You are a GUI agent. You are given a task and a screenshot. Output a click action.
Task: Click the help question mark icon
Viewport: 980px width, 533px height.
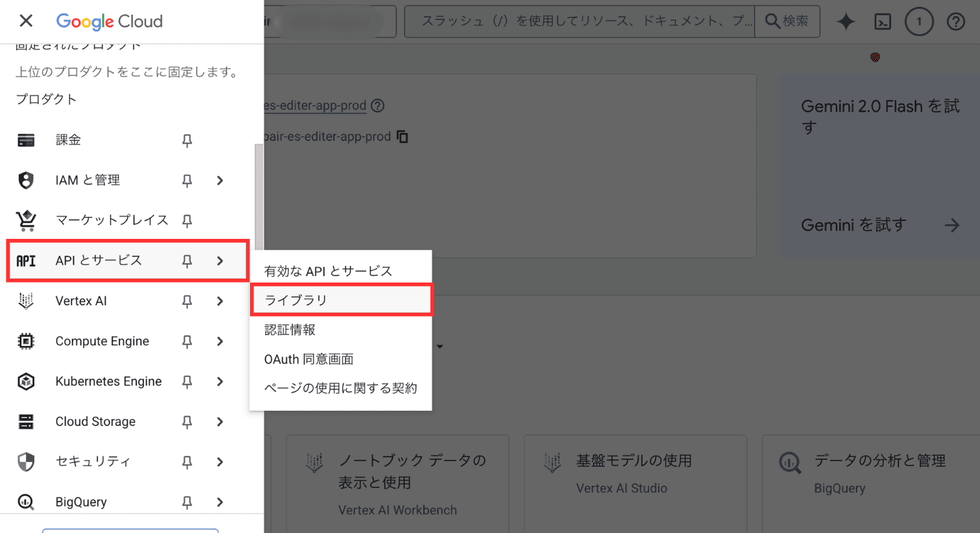[x=956, y=21]
